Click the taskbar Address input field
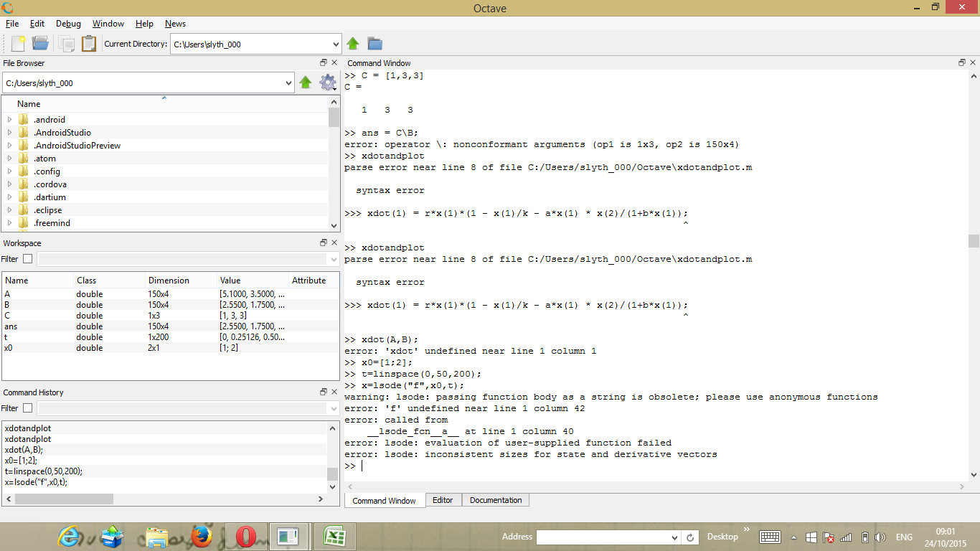Screen dimensions: 980x551 tap(603, 537)
